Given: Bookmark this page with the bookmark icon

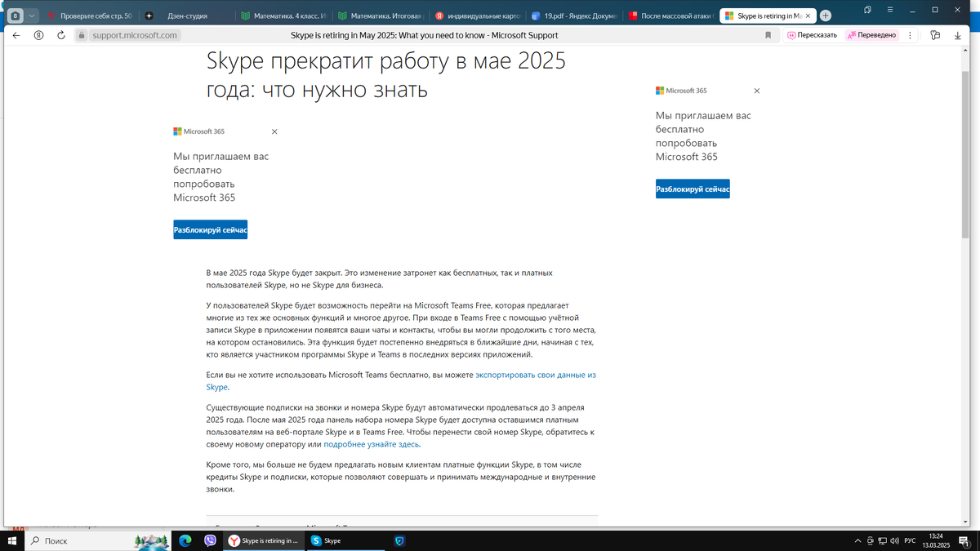Looking at the screenshot, I should [x=768, y=35].
